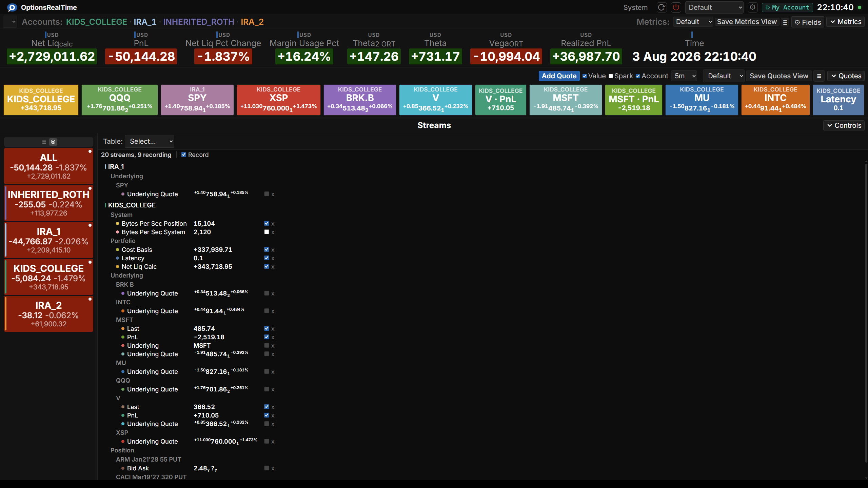The height and width of the screenshot is (488, 868).
Task: Remove the Latency stream with x
Action: click(x=273, y=259)
